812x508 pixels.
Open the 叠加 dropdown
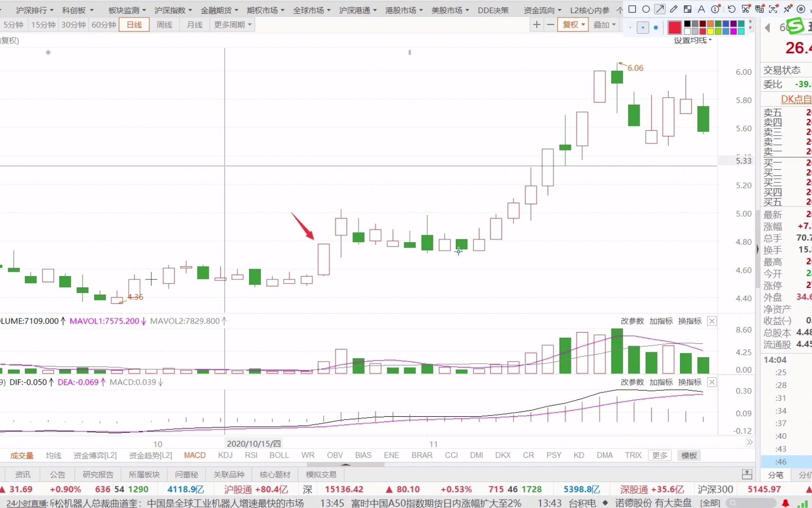(604, 24)
